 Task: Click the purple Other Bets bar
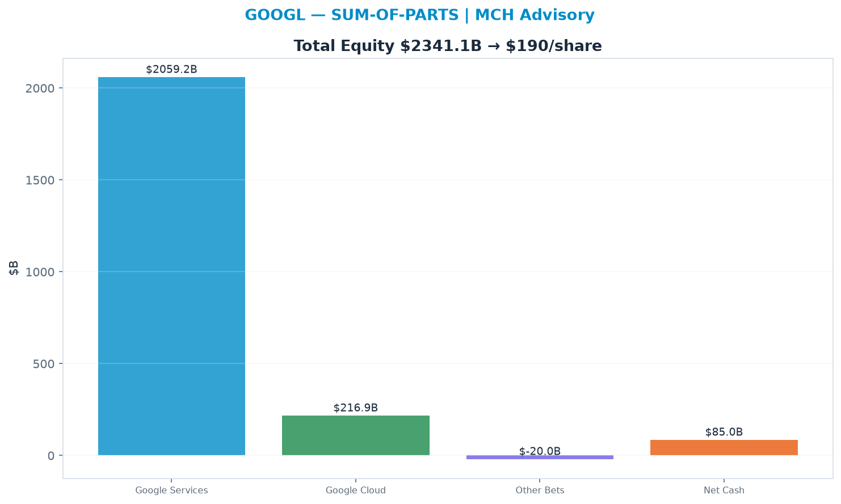coord(540,457)
